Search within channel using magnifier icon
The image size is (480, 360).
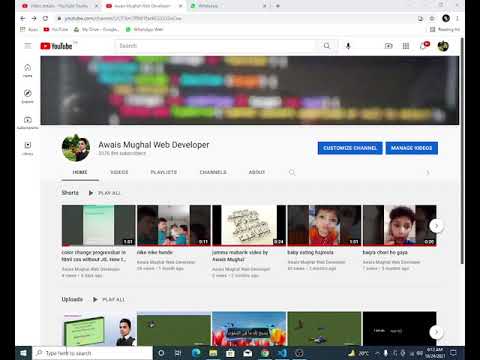pyautogui.click(x=292, y=172)
